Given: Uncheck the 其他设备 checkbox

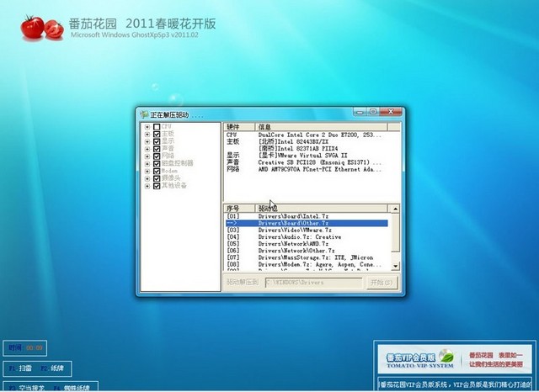Looking at the screenshot, I should point(157,186).
